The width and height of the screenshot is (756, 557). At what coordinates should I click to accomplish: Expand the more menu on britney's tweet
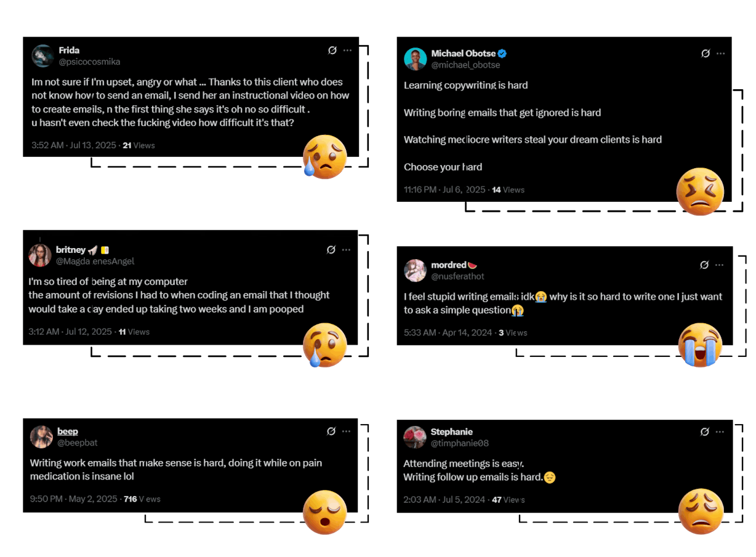coord(347,250)
